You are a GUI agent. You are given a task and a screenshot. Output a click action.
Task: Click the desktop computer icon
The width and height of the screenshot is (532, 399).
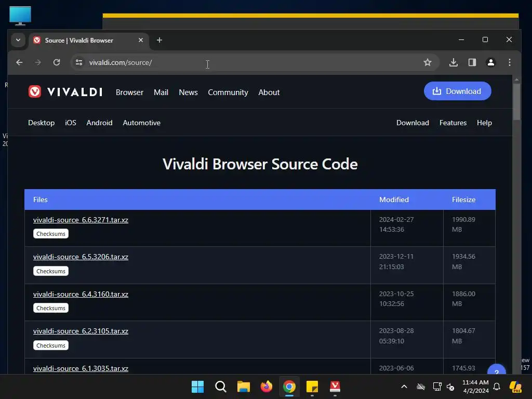(x=20, y=16)
